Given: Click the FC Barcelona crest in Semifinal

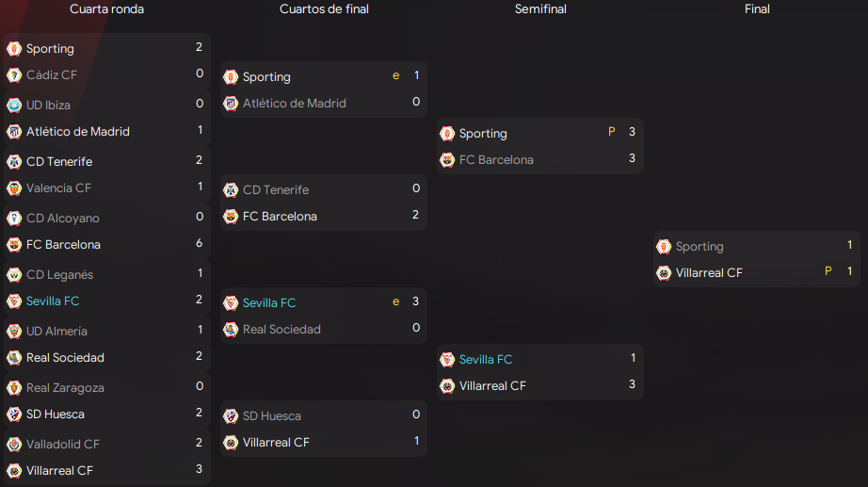Looking at the screenshot, I should (x=447, y=159).
